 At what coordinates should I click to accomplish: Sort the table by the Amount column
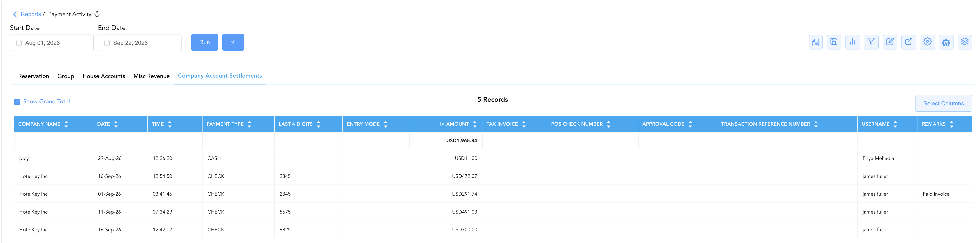coord(474,124)
